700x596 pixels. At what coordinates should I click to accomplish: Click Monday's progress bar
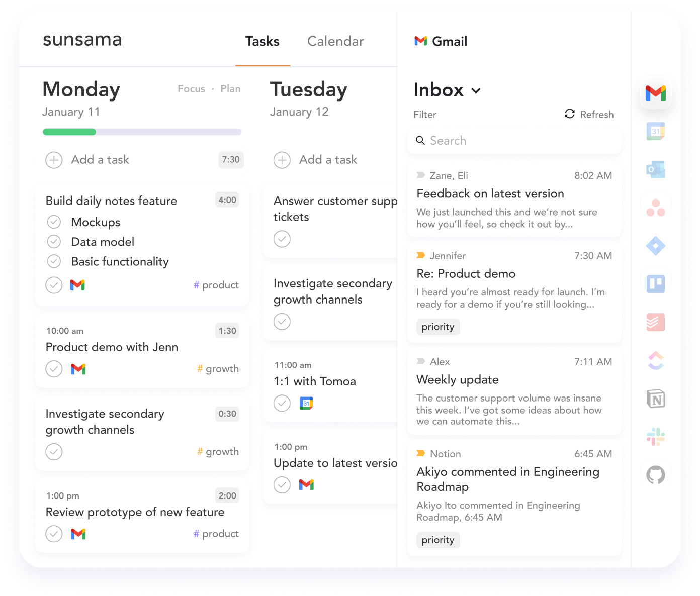142,132
